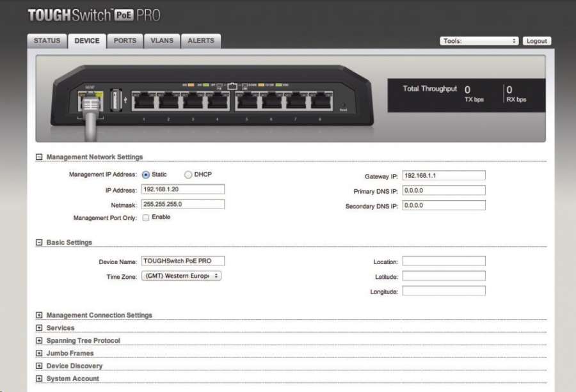The width and height of the screenshot is (576, 392).
Task: Select port 3 on the switch image
Action: click(x=193, y=101)
